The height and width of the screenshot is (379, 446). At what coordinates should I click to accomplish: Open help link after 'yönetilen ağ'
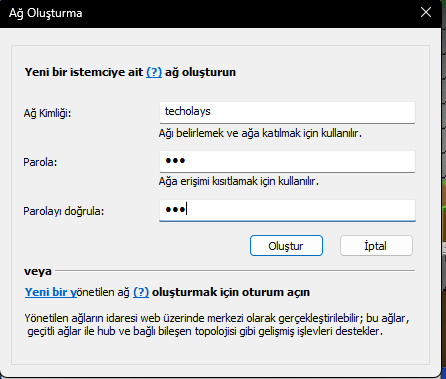(141, 292)
